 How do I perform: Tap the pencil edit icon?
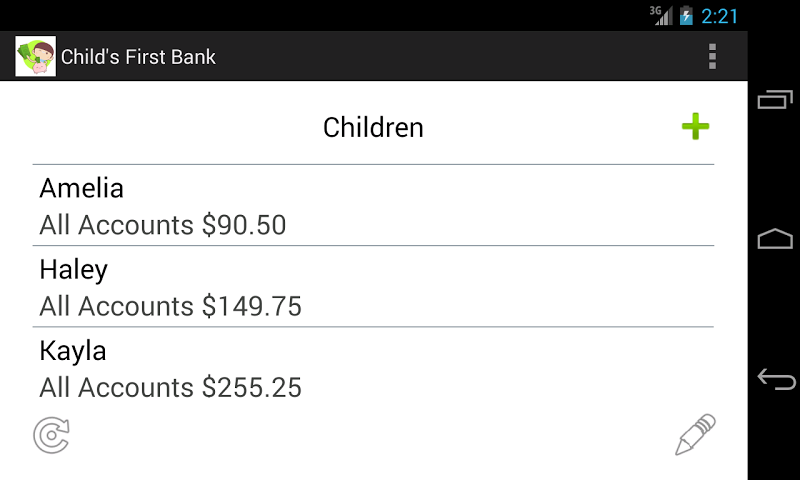[695, 434]
